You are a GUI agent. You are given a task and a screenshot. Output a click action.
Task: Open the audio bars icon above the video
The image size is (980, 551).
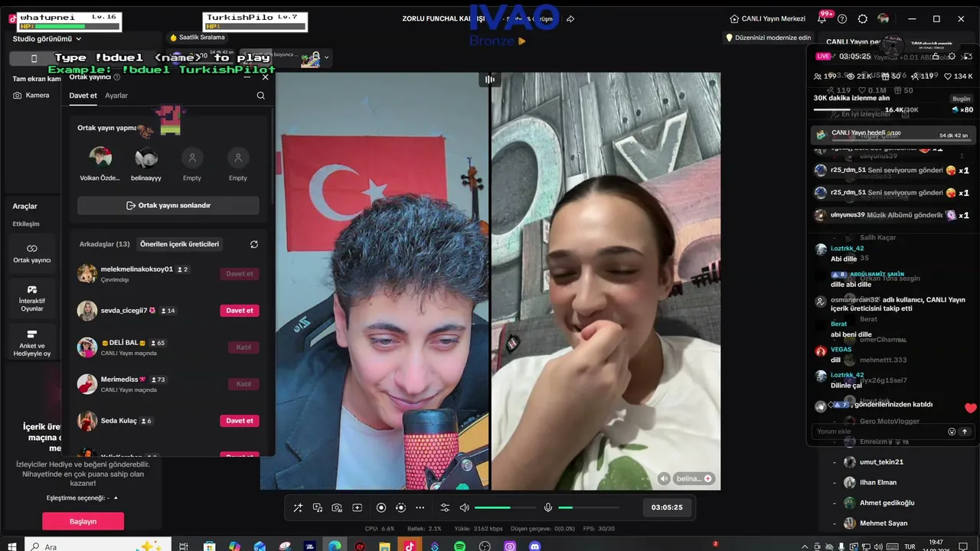[489, 79]
